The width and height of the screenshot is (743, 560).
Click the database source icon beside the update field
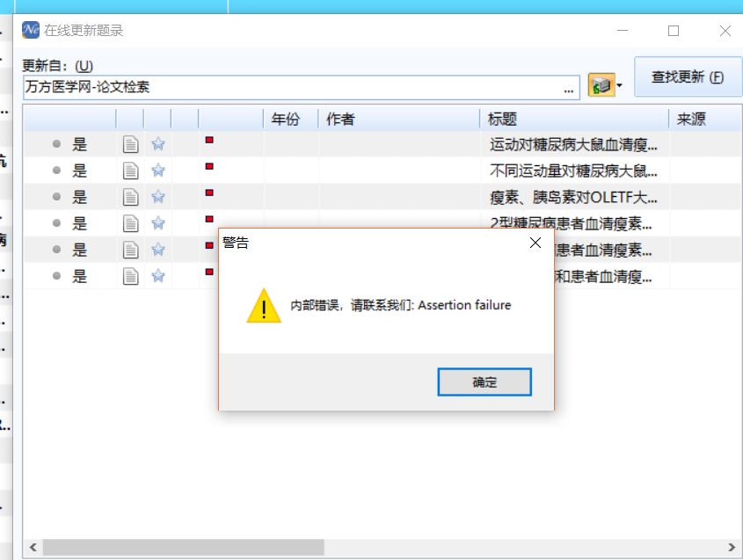601,85
